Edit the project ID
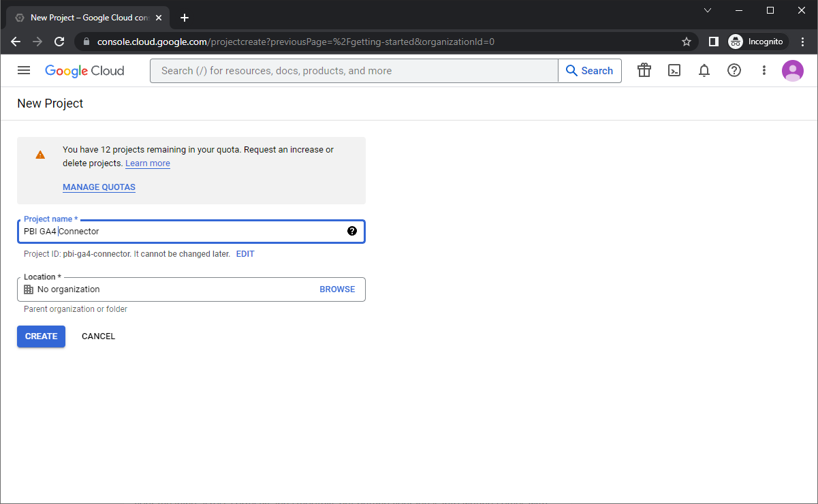The width and height of the screenshot is (818, 504). pos(245,254)
